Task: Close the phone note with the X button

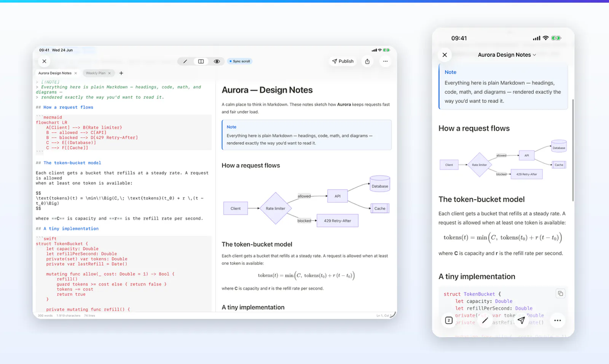Action: [445, 55]
